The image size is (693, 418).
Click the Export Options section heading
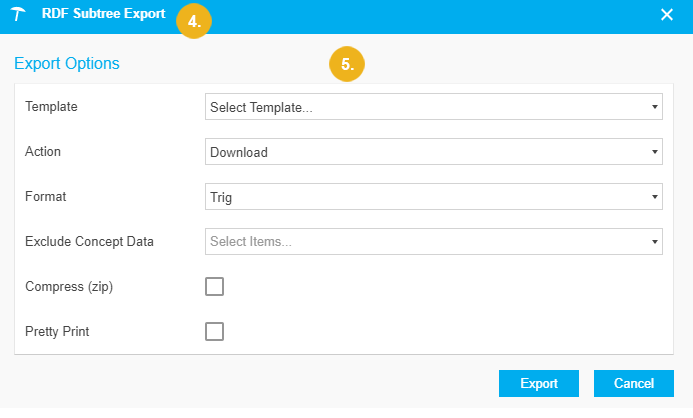[67, 64]
